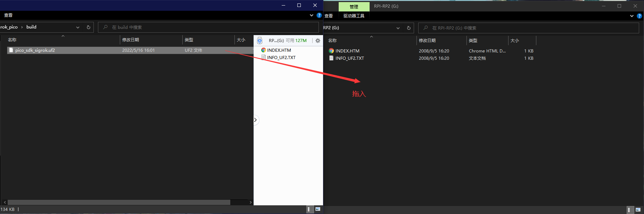
Task: Click 134 KB status bar text
Action: [7, 209]
